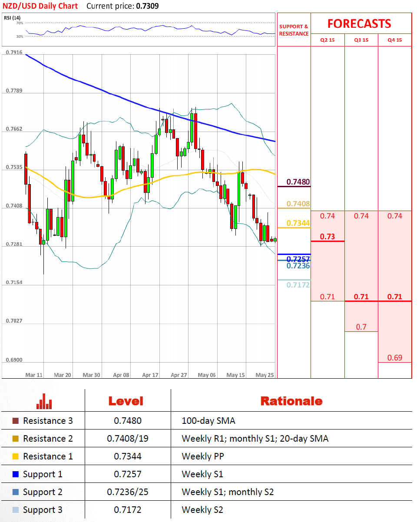Image resolution: width=420 pixels, height=522 pixels.
Task: Click the 0.7 Q3 forecast low value
Action: [x=361, y=327]
